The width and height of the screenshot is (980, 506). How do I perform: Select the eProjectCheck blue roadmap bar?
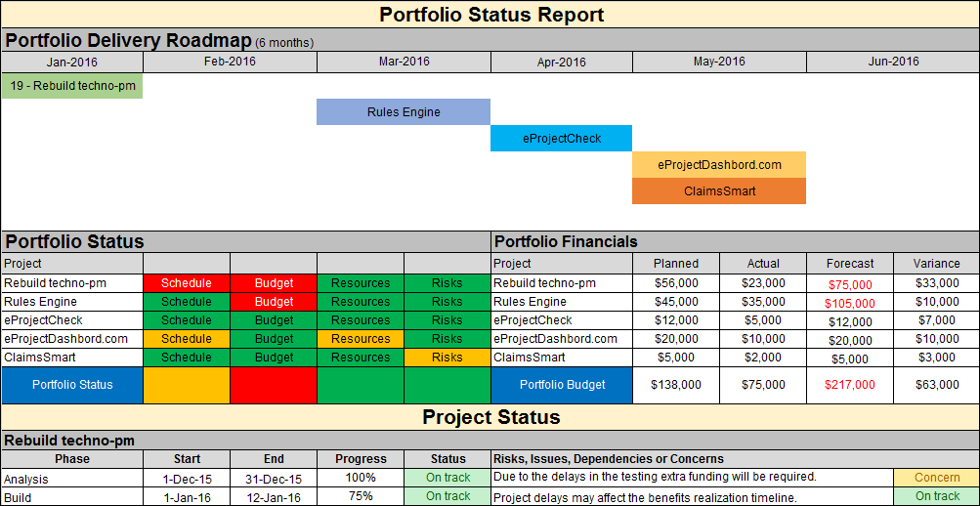[562, 139]
